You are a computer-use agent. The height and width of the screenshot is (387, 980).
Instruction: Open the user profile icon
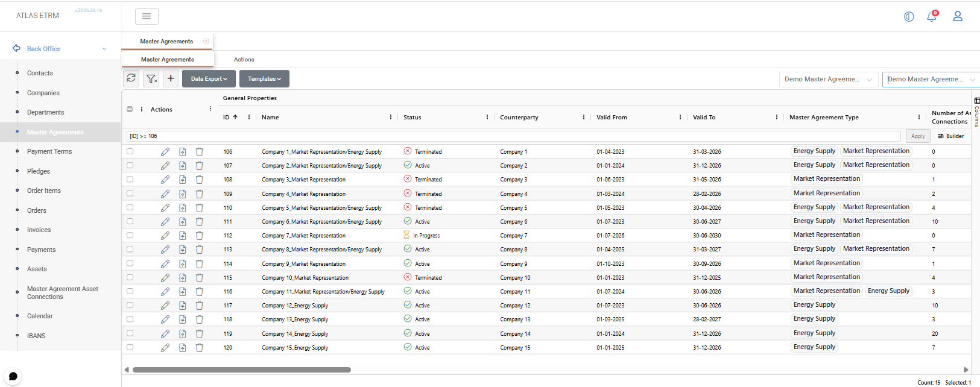(x=958, y=16)
